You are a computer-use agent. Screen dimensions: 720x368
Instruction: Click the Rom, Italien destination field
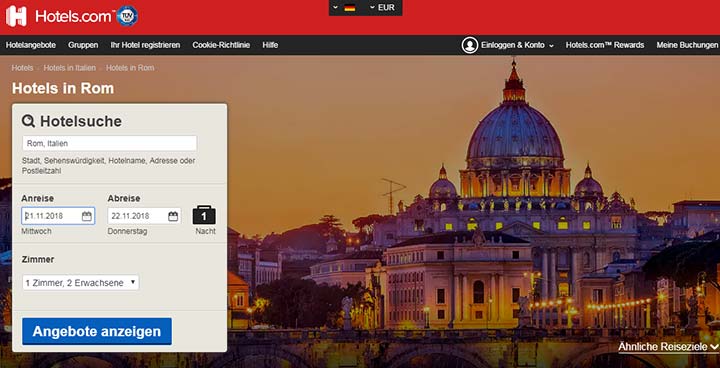pyautogui.click(x=110, y=143)
